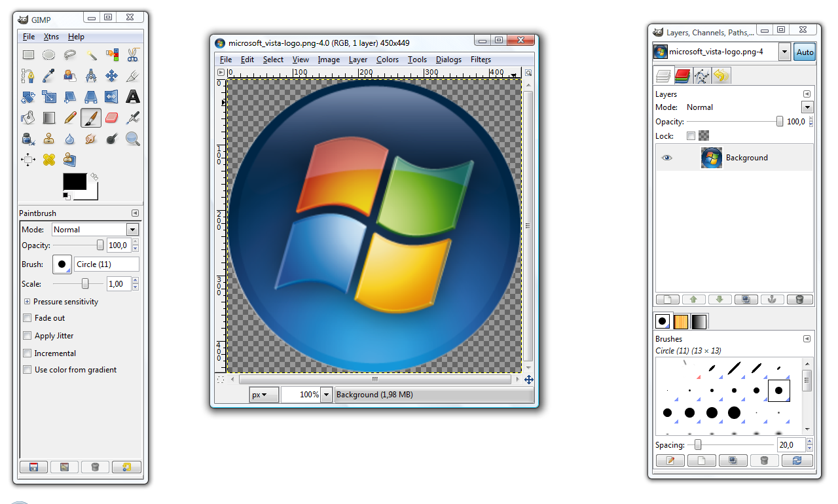838x504 pixels.
Task: Swap foreground and background colors
Action: (x=94, y=177)
